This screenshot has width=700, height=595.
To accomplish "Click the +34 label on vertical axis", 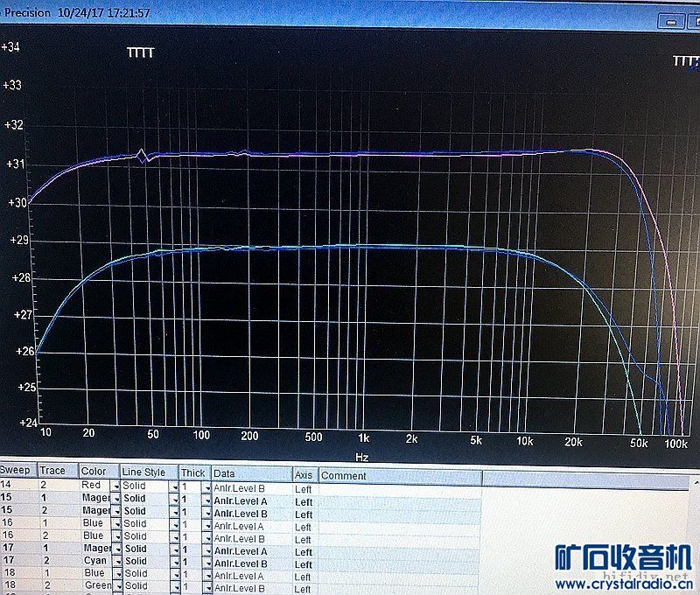I will [x=10, y=46].
